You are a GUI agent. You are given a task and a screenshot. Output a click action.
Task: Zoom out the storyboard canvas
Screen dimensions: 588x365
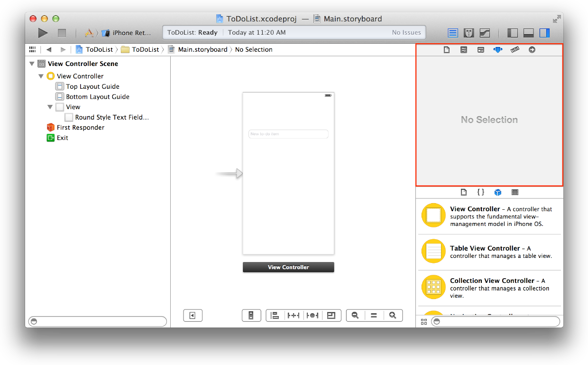click(x=355, y=315)
